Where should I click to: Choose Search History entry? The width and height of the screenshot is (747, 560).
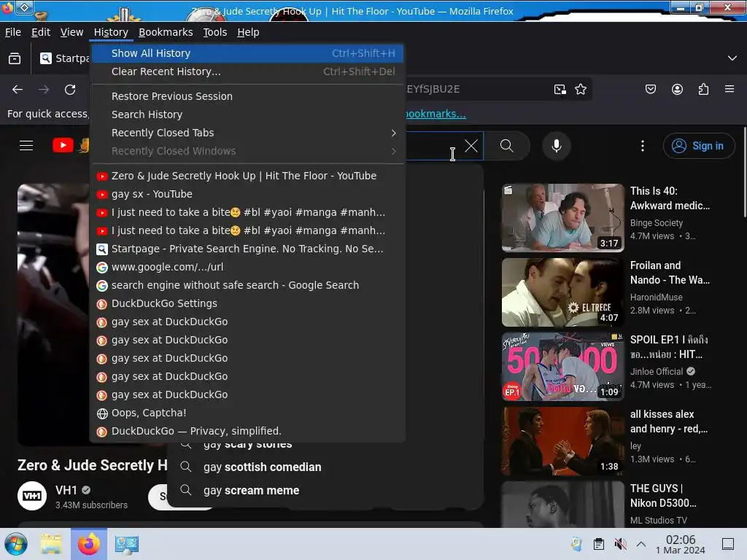[248, 114]
